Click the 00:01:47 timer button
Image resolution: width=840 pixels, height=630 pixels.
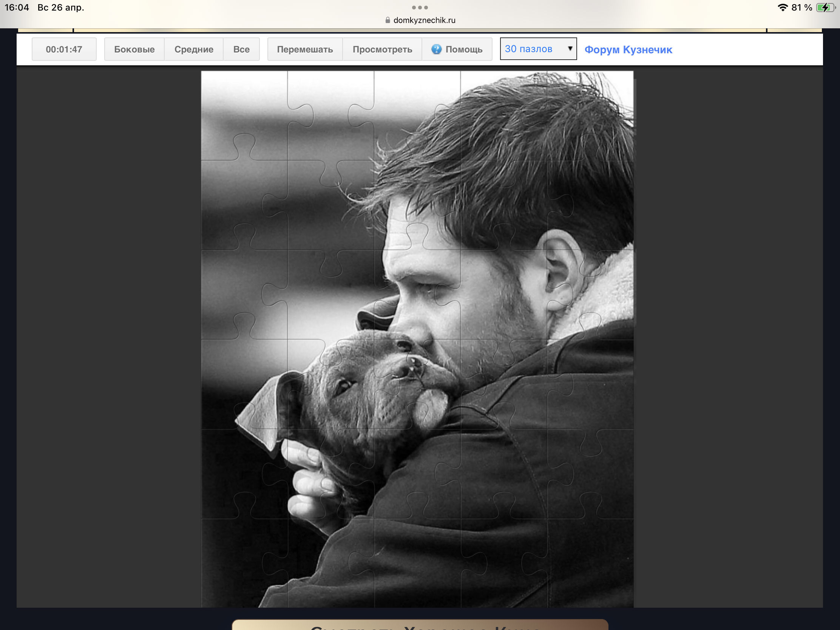(x=64, y=49)
